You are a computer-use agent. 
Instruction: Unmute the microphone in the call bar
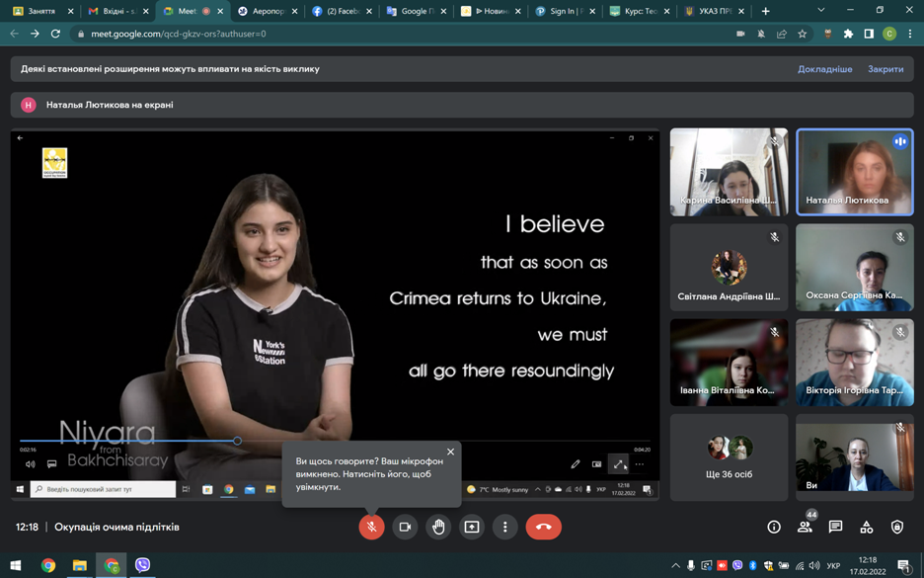coord(371,527)
